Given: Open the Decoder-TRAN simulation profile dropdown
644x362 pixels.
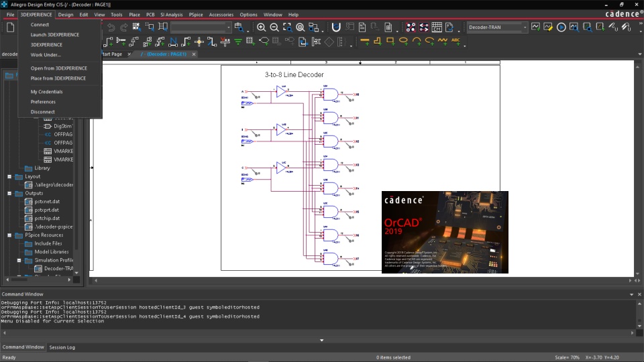Looking at the screenshot, I should [525, 27].
